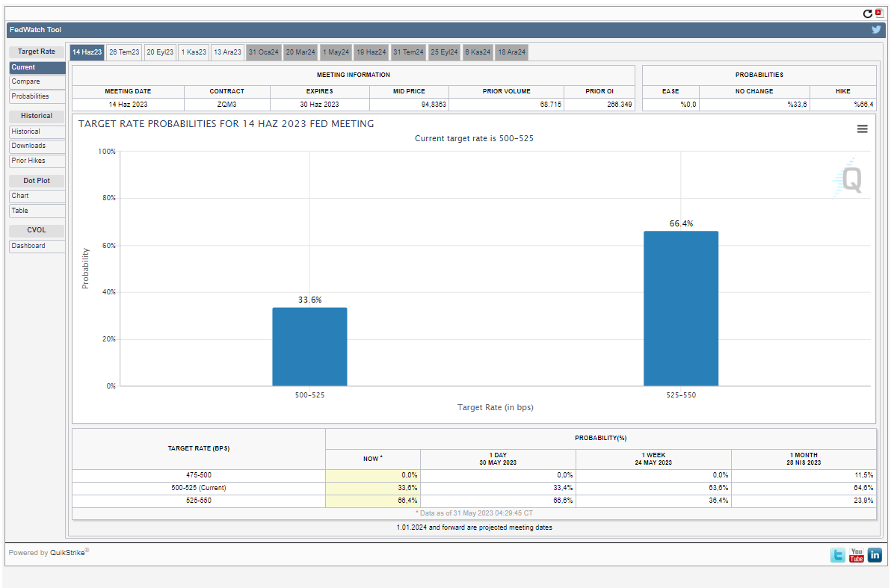Click the QuikStrike link in footer

[67, 553]
